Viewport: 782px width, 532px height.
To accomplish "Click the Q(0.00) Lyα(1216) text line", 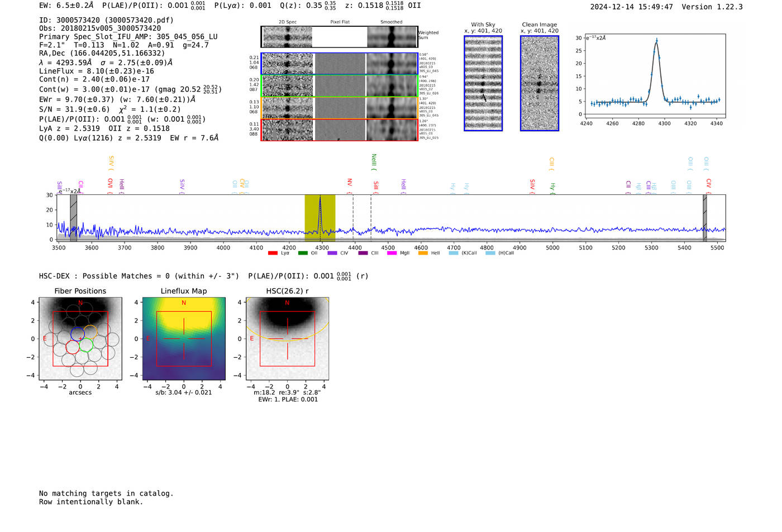I will (x=128, y=138).
